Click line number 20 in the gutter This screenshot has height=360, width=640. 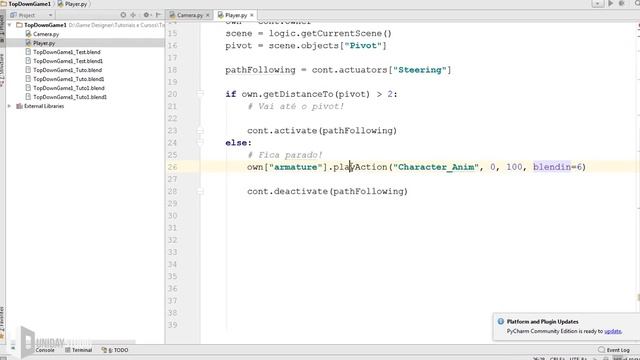pos(172,94)
